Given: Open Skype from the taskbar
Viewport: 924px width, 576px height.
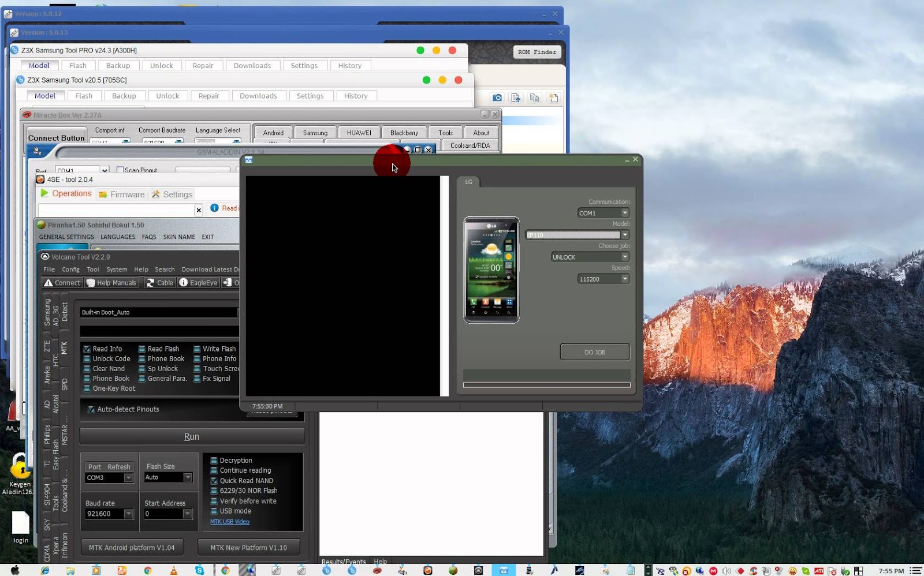Looking at the screenshot, I should tap(199, 570).
